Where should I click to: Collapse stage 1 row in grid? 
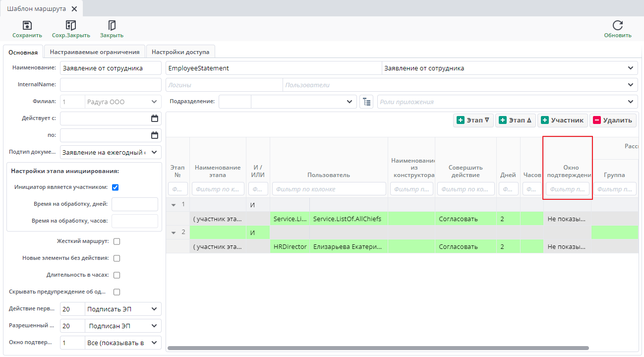pos(174,205)
